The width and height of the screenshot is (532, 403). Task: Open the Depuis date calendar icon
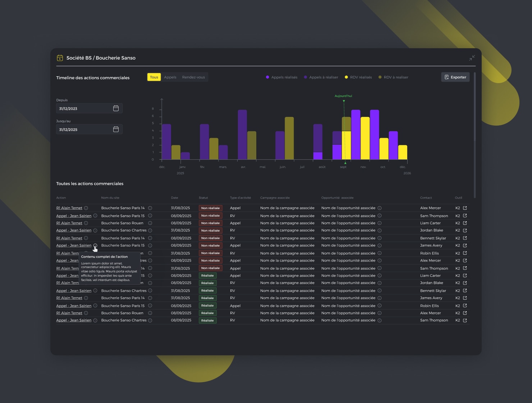click(x=116, y=108)
